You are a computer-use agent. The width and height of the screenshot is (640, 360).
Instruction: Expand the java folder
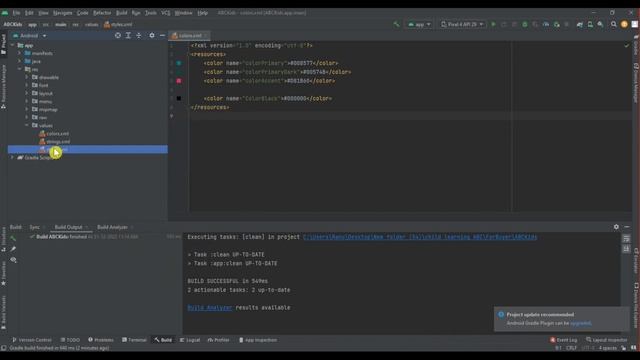coord(19,61)
